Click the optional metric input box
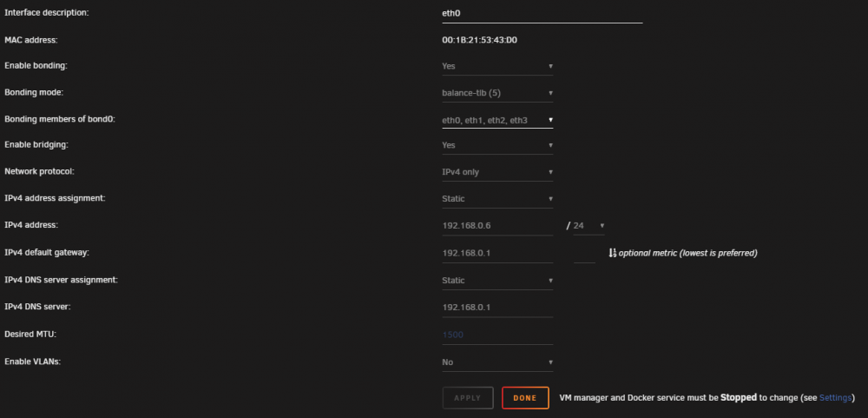Viewport: 868px width, 418px height. (x=584, y=254)
